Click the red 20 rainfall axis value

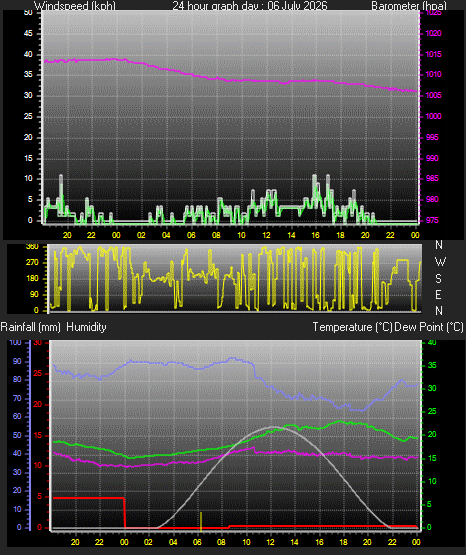click(x=38, y=404)
